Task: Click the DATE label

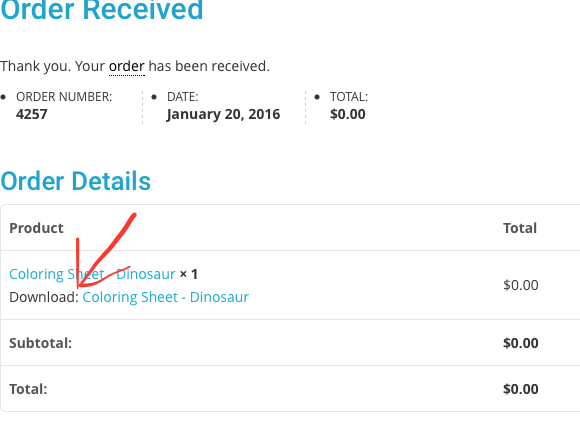Action: 183,97
